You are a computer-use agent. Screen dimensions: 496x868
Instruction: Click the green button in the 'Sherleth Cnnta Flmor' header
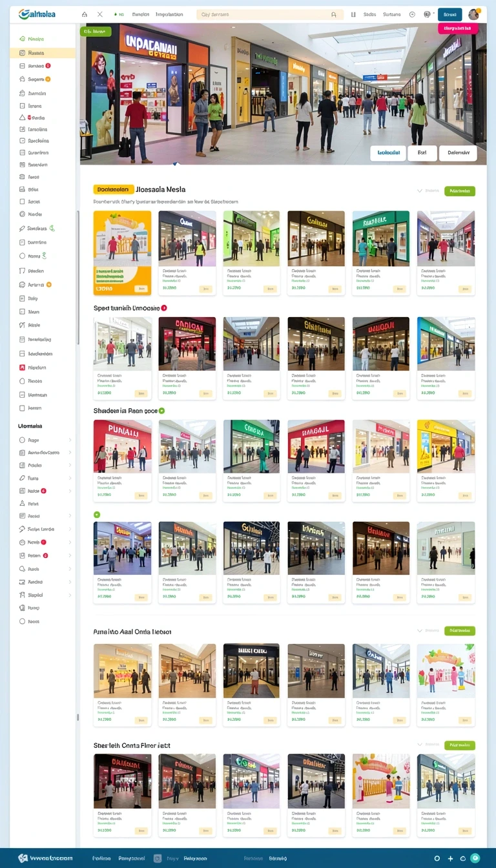pos(460,745)
